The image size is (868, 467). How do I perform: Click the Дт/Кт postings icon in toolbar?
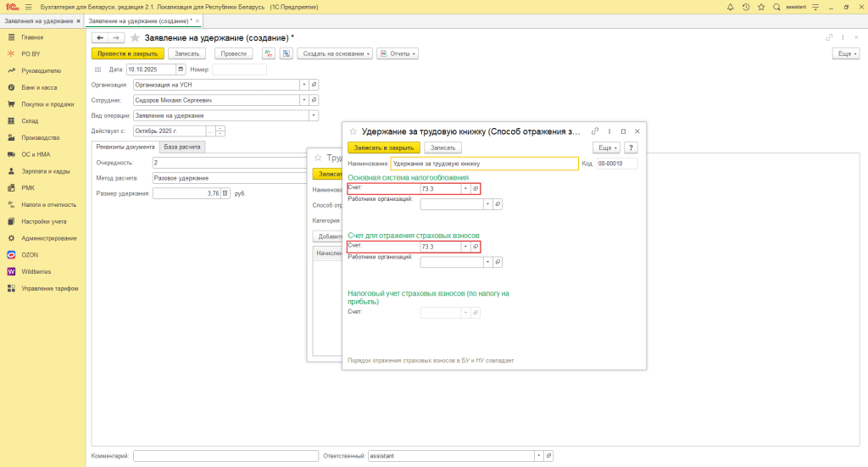(x=269, y=53)
